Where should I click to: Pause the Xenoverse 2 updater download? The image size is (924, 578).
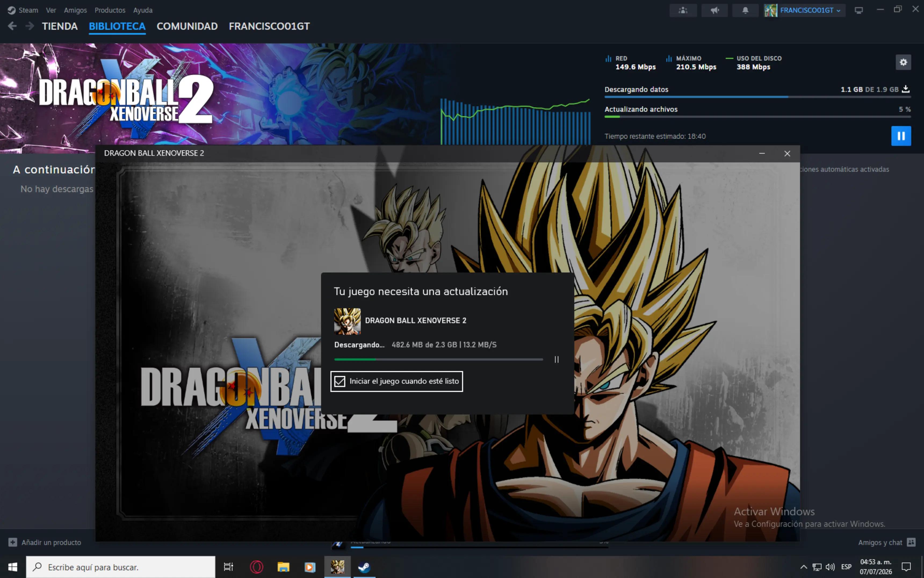coord(557,359)
